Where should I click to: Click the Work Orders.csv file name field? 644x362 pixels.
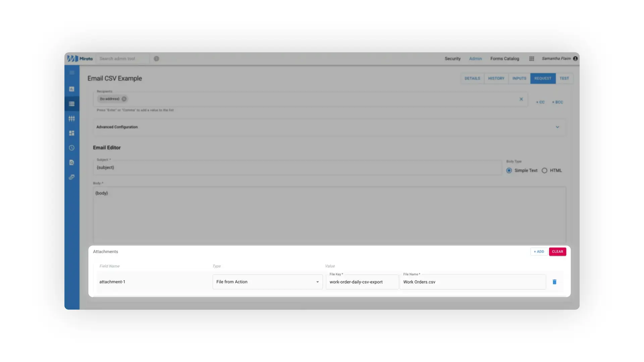(472, 282)
